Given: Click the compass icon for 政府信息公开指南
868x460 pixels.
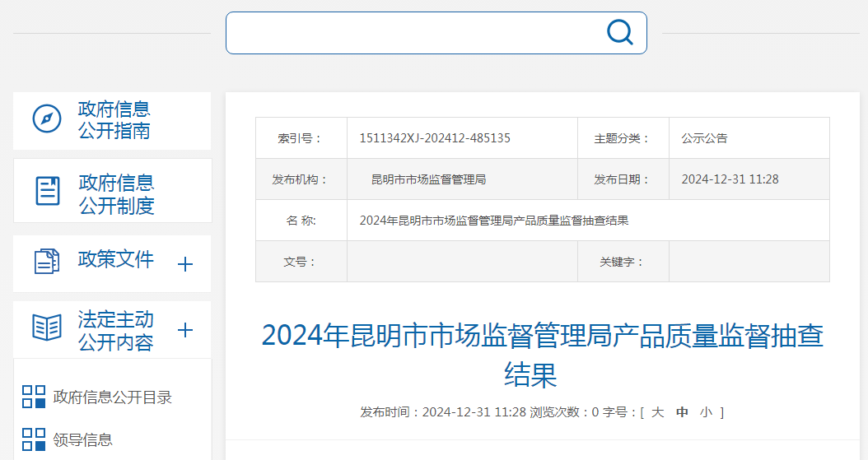Looking at the screenshot, I should click(47, 119).
